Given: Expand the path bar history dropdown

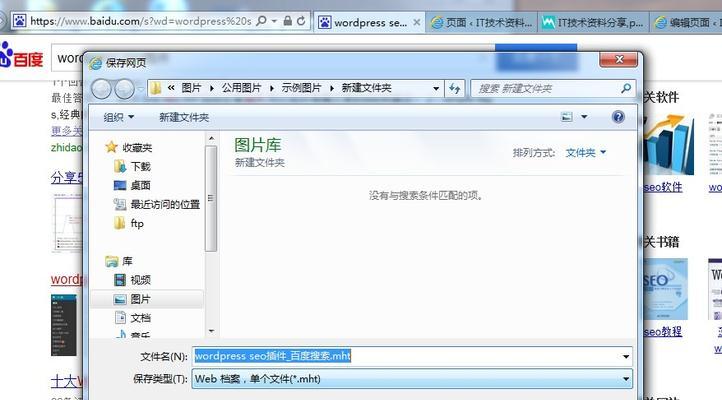Looking at the screenshot, I should tap(436, 88).
